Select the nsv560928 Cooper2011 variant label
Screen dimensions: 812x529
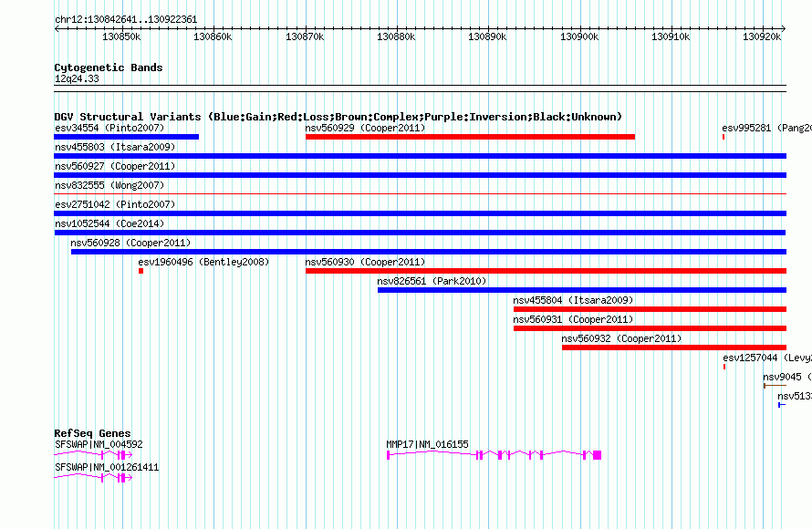[130, 243]
